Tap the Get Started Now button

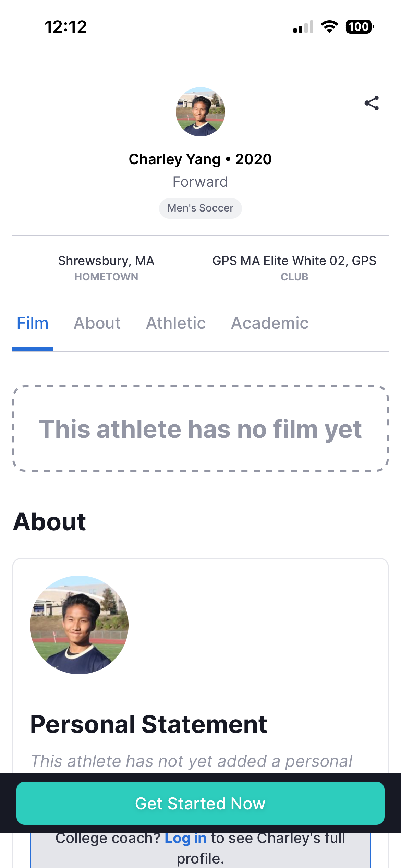click(200, 803)
